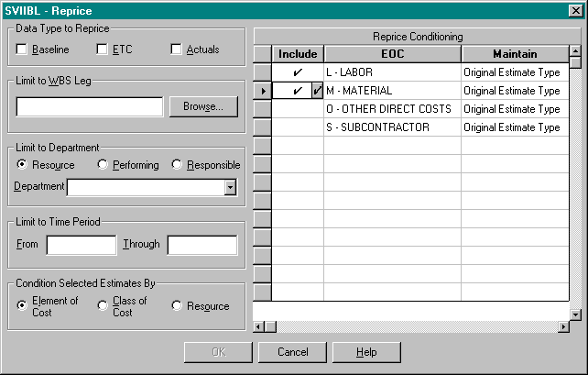Open the Department dropdown list

point(230,187)
